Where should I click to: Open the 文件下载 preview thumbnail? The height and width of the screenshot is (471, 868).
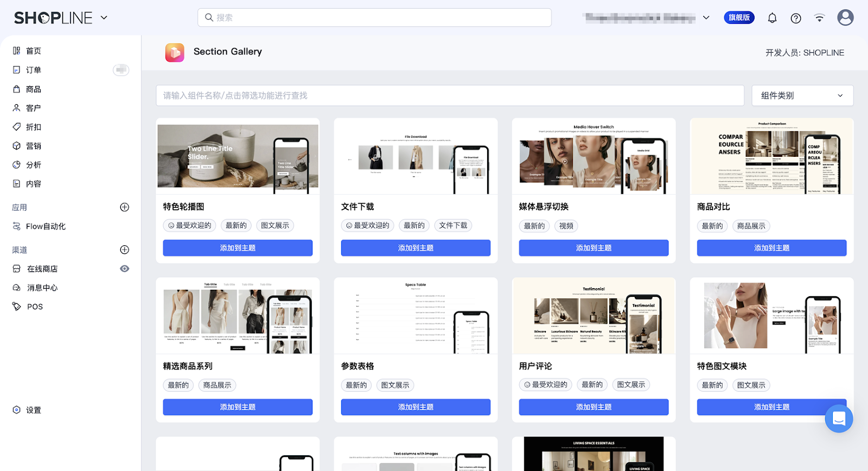(x=416, y=157)
